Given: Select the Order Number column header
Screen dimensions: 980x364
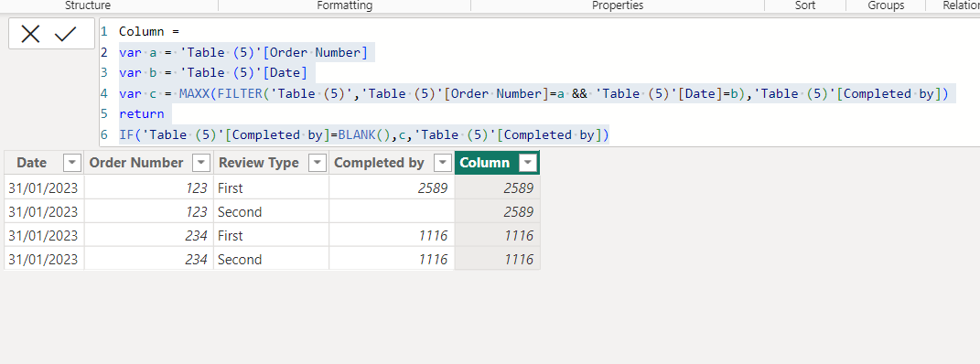Looking at the screenshot, I should [136, 163].
